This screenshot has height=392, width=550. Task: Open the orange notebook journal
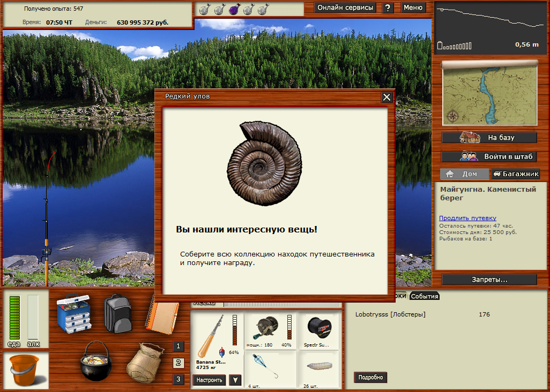162,315
